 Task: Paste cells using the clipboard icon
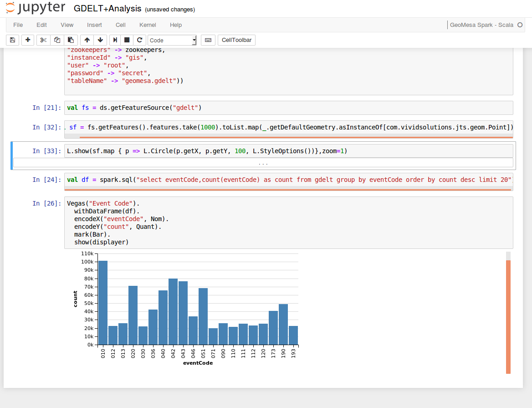coord(71,40)
